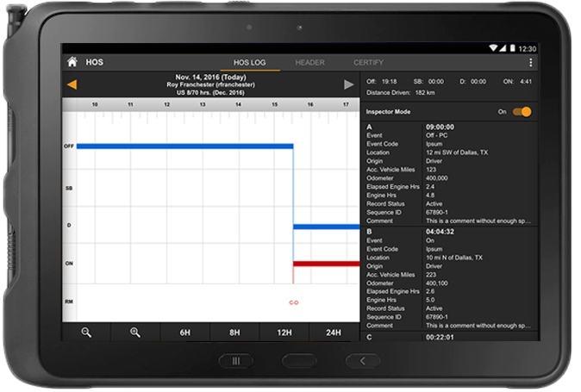581x392 pixels.
Task: Tap US 8/70 hrs. cycle text
Action: click(210, 92)
